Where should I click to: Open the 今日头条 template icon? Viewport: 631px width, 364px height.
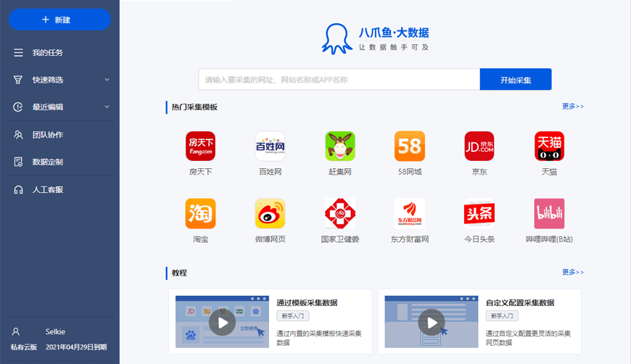(479, 214)
